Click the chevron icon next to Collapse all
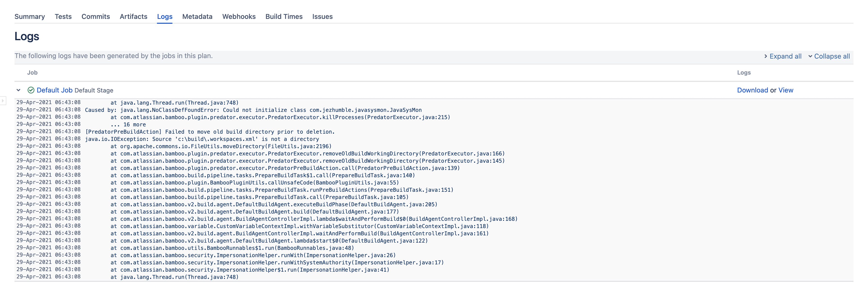 point(810,56)
